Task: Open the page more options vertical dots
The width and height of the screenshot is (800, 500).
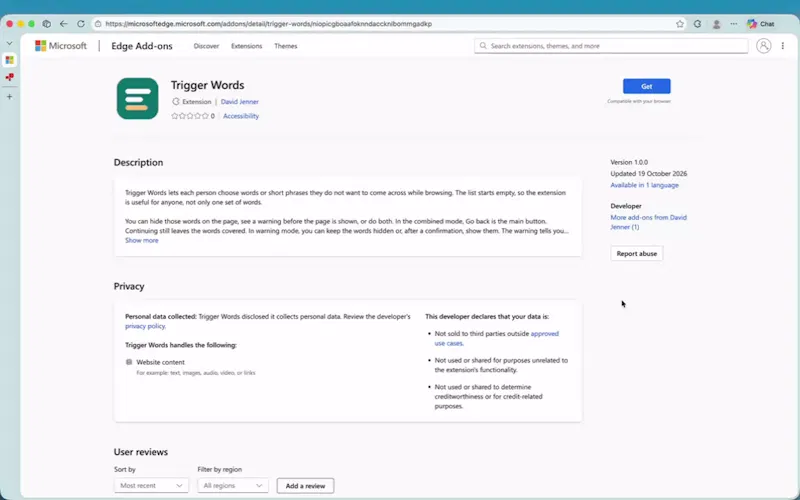Action: 783,46
